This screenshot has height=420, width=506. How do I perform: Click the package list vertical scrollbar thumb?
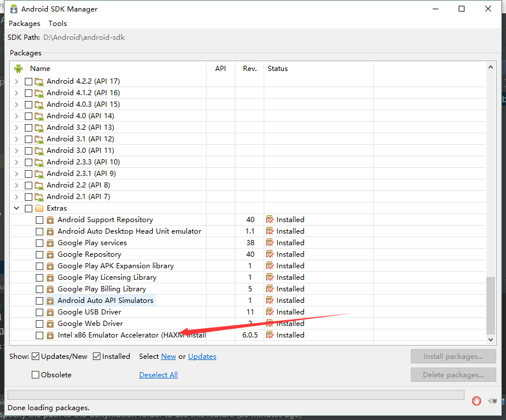(x=490, y=306)
